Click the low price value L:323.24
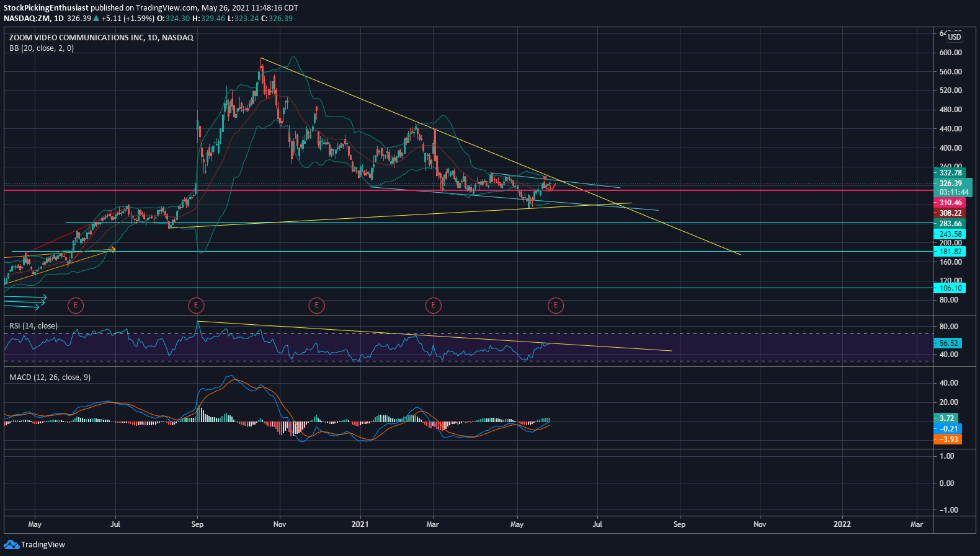Viewport: 980px width, 556px height. coord(243,19)
